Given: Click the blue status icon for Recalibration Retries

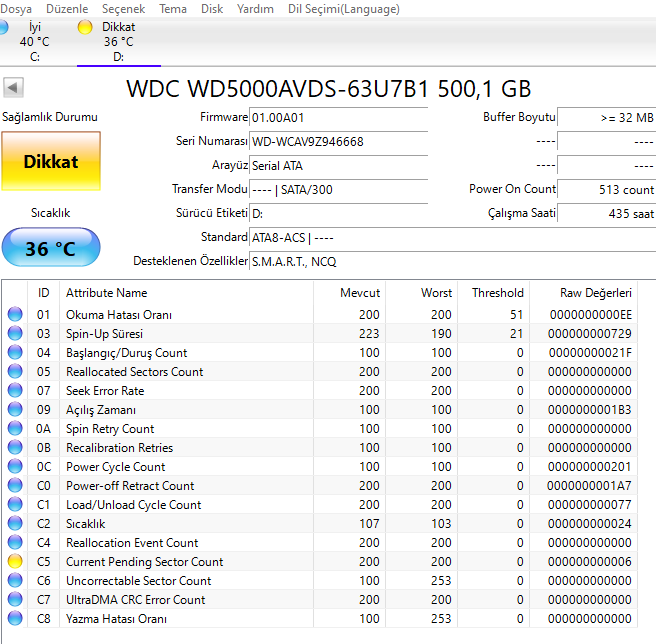Looking at the screenshot, I should [x=15, y=447].
